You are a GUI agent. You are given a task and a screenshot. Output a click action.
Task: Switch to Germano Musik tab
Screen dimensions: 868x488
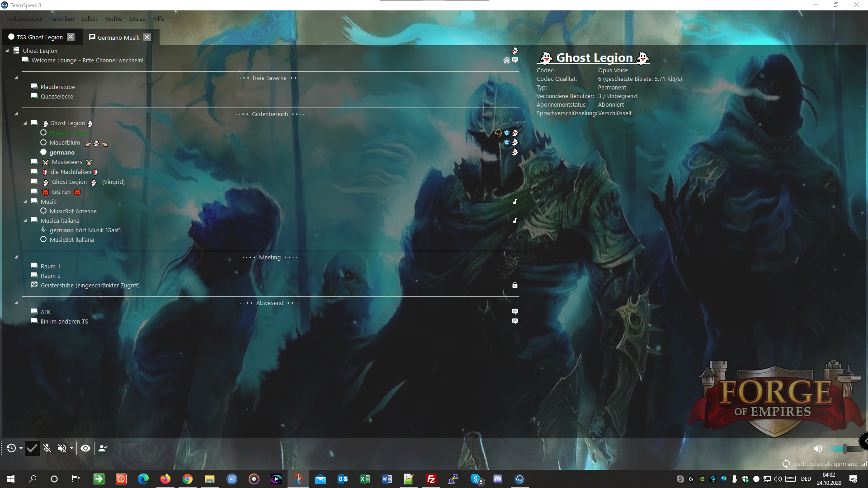118,38
